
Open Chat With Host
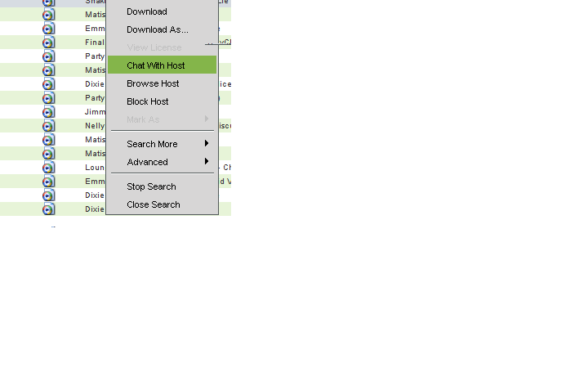pos(156,65)
